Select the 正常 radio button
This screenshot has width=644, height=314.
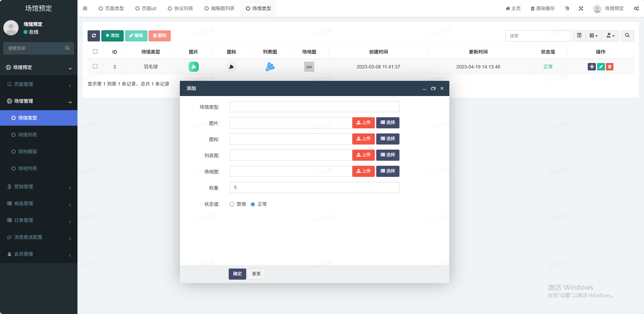click(253, 205)
